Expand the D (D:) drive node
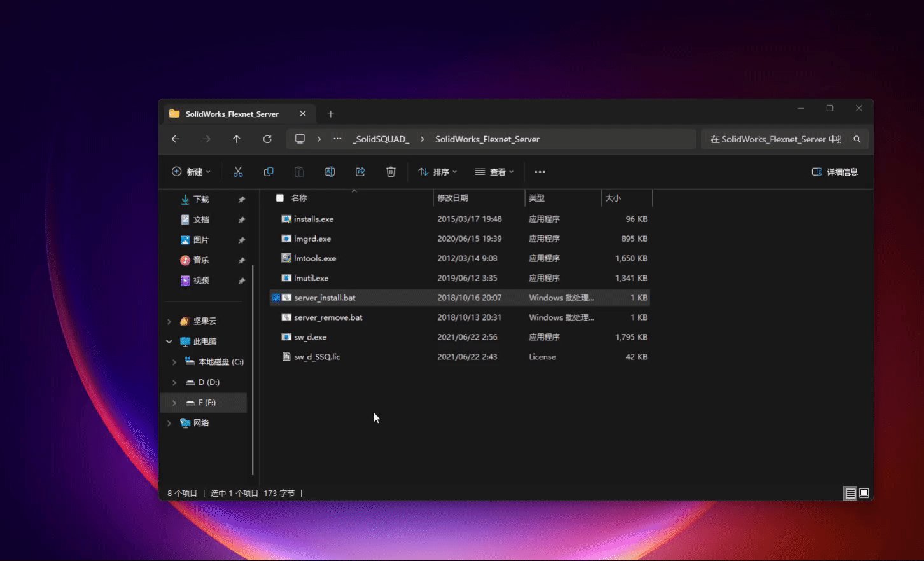Screen dimensions: 924x561 pos(174,382)
